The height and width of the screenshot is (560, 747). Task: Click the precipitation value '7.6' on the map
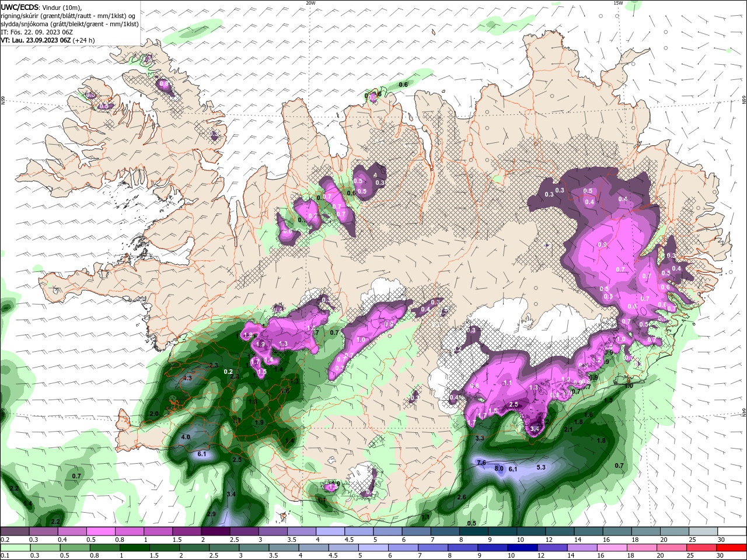coord(481,463)
